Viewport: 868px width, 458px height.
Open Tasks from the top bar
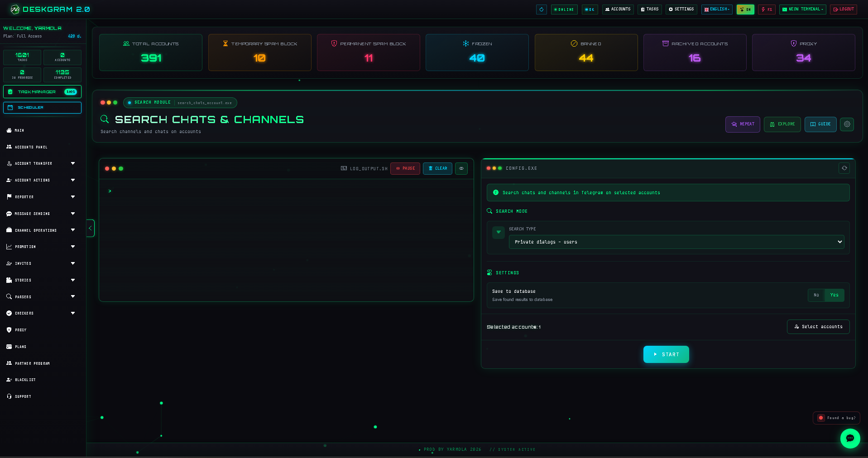(649, 9)
